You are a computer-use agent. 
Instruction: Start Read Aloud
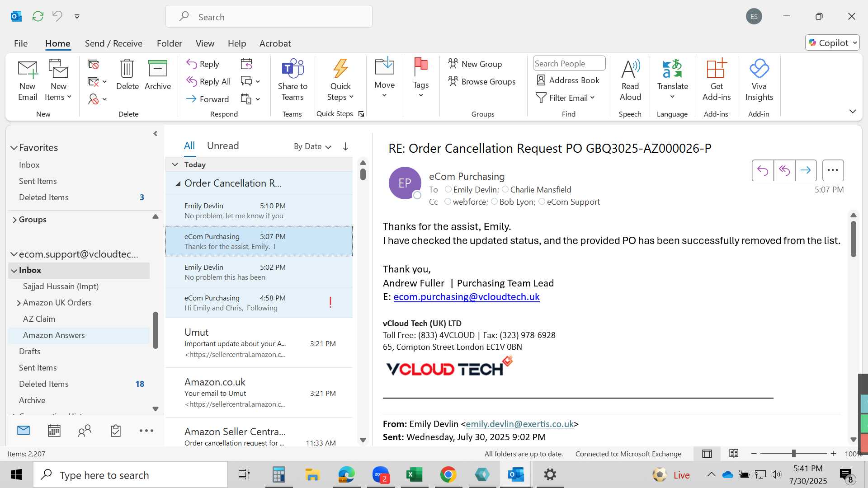pyautogui.click(x=630, y=80)
